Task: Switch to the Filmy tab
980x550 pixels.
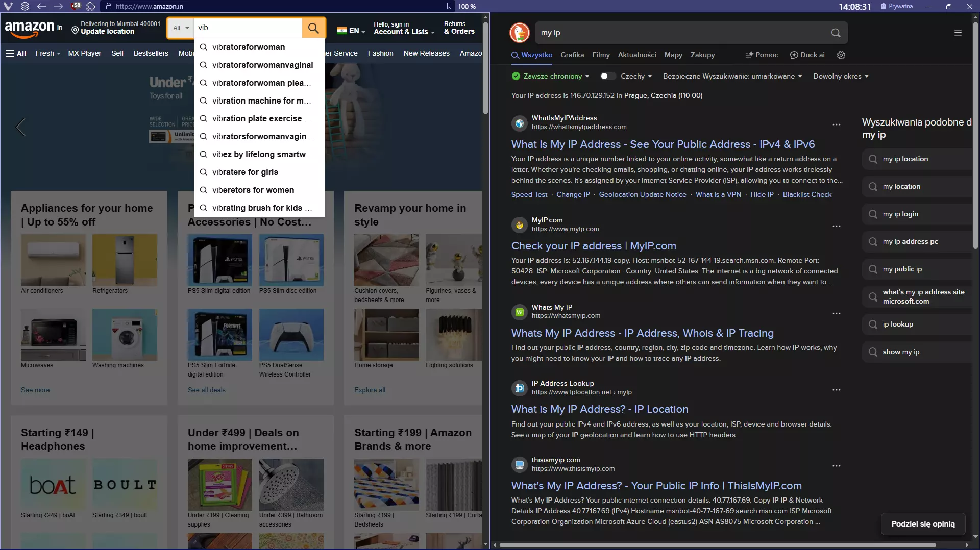Action: 601,55
